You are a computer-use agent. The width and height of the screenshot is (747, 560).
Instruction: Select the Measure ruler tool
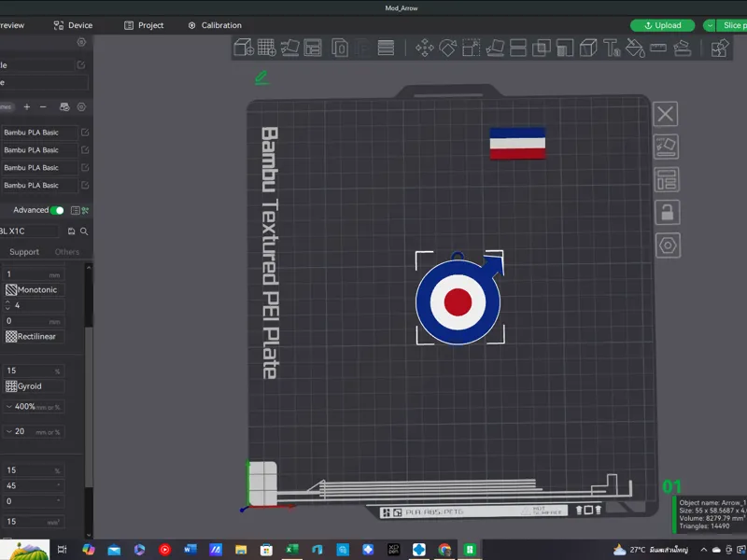click(x=658, y=48)
